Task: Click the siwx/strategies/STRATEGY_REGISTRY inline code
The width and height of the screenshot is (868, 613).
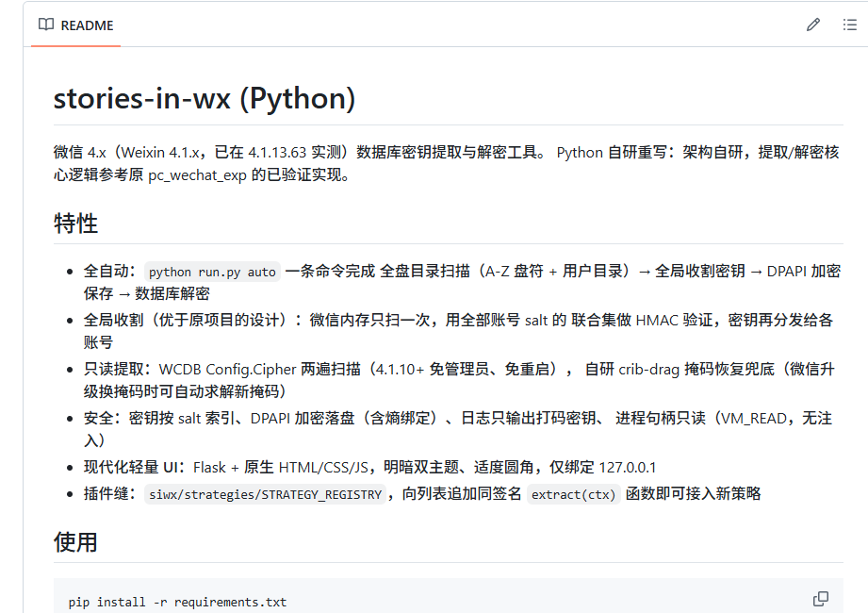Action: [x=265, y=494]
